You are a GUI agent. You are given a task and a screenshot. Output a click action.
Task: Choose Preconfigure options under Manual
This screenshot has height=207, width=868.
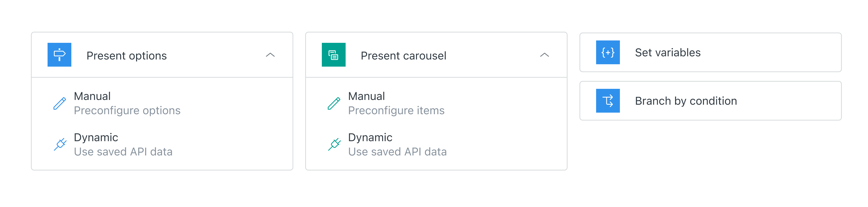pos(127,110)
